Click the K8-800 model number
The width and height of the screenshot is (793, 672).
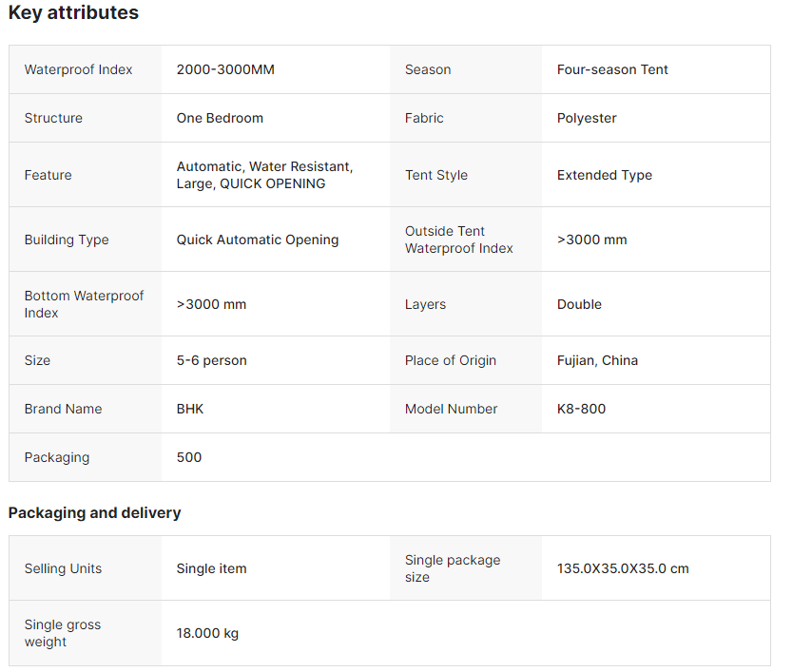[581, 409]
